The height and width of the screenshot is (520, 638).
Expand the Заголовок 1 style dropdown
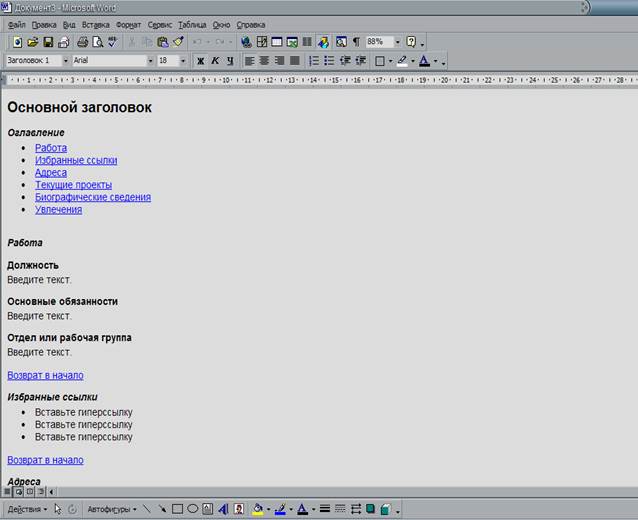click(66, 61)
